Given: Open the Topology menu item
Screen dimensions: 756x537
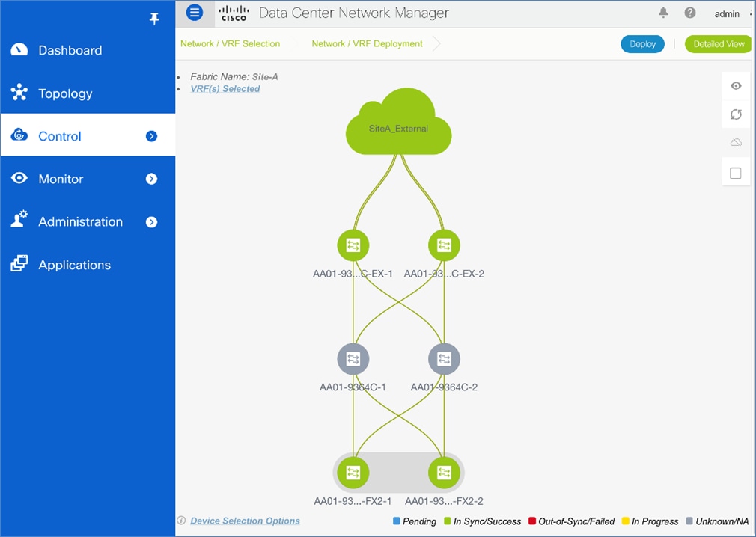Looking at the screenshot, I should point(88,93).
